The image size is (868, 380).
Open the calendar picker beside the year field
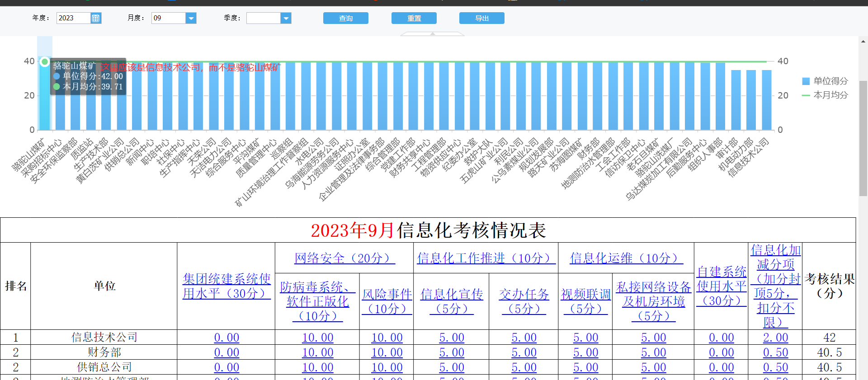[x=96, y=18]
